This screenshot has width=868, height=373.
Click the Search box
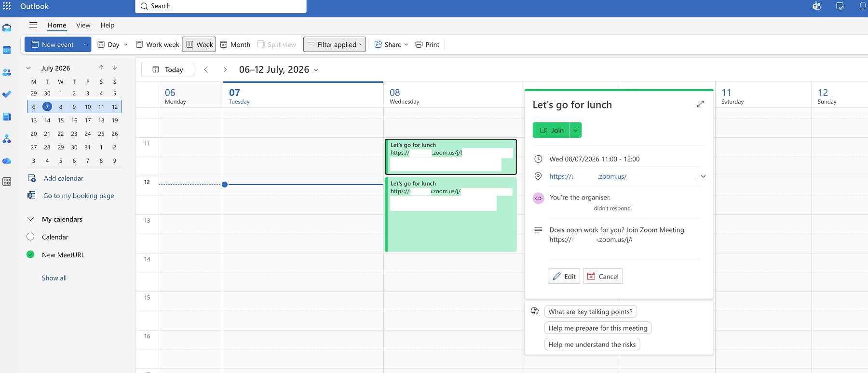(x=221, y=6)
